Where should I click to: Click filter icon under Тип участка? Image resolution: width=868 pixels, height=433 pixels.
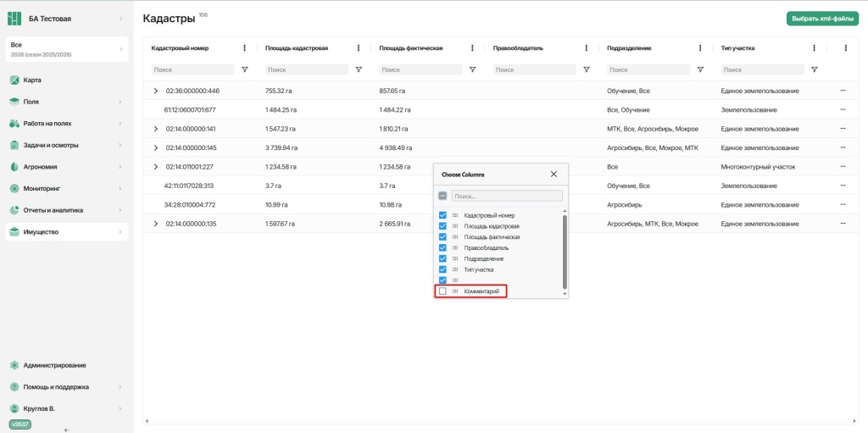coord(815,69)
